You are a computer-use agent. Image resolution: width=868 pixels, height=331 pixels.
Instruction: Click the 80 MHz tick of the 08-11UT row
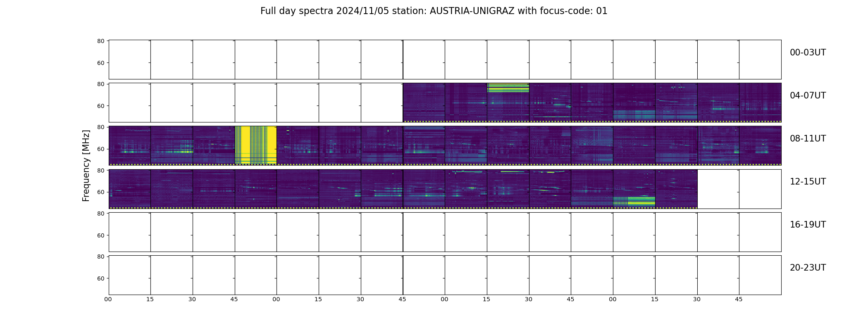pyautogui.click(x=100, y=127)
